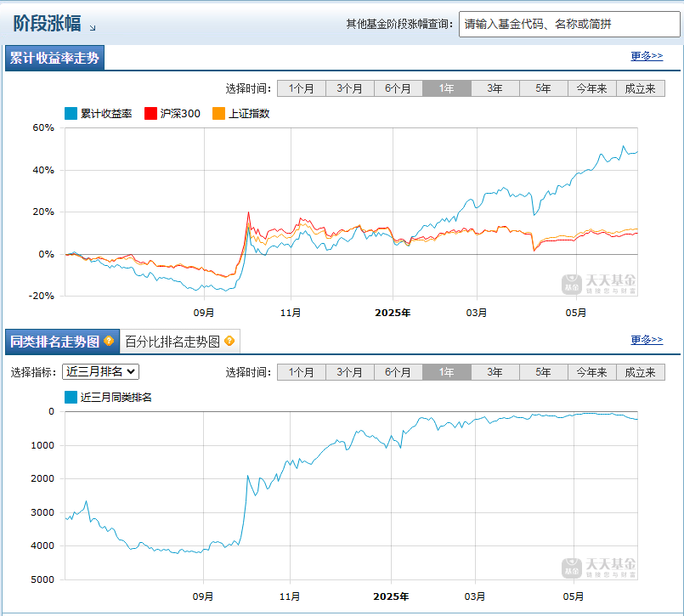Open 更多>> link for cumulative return chart
This screenshot has width=684, height=616.
point(647,56)
